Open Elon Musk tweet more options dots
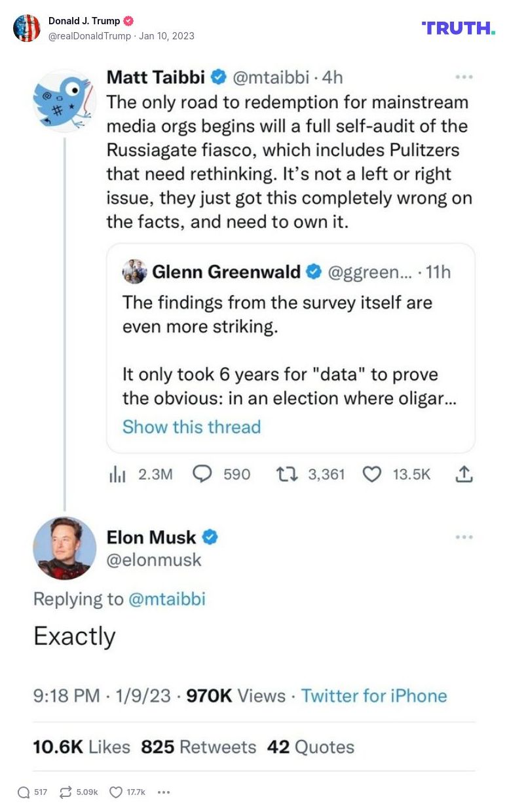This screenshot has width=509, height=812. point(464,537)
